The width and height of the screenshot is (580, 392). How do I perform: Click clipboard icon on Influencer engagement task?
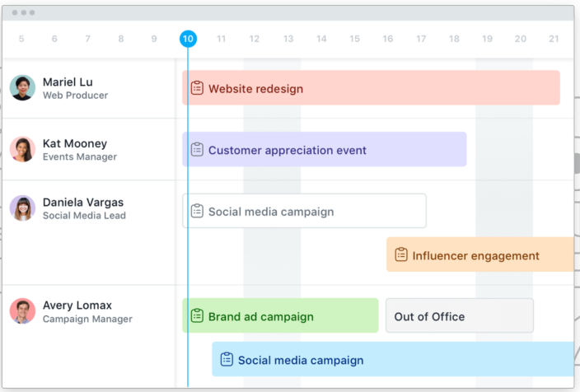point(401,254)
